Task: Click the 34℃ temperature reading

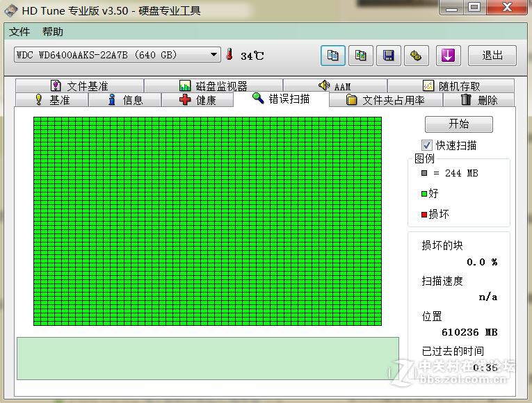Action: coord(252,56)
